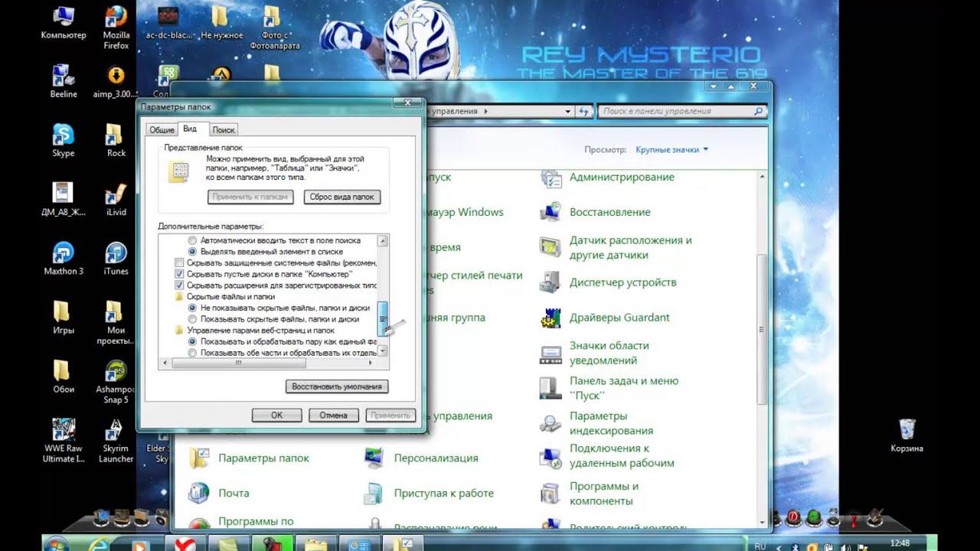Open the Компьютер desktop icon

[x=64, y=22]
